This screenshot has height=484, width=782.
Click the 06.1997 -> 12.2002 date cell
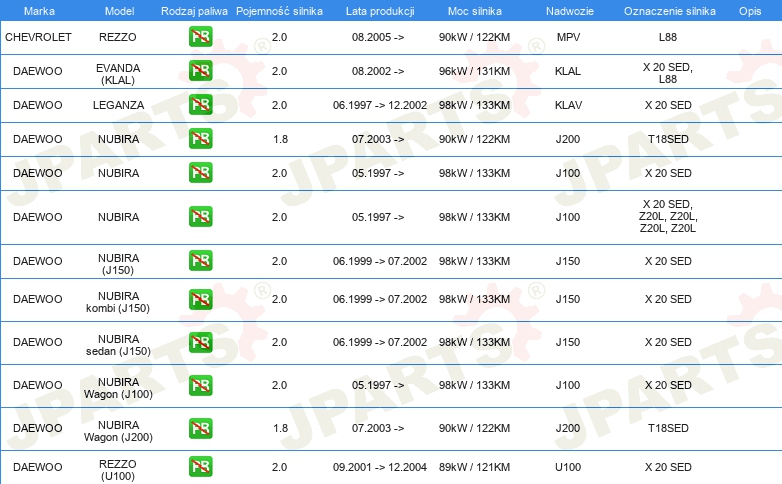[380, 105]
